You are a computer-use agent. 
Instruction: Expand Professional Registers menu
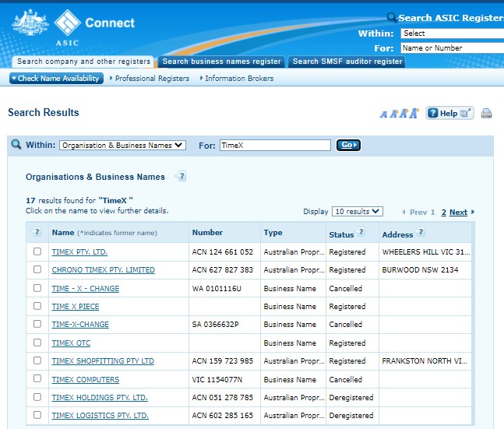coord(150,78)
